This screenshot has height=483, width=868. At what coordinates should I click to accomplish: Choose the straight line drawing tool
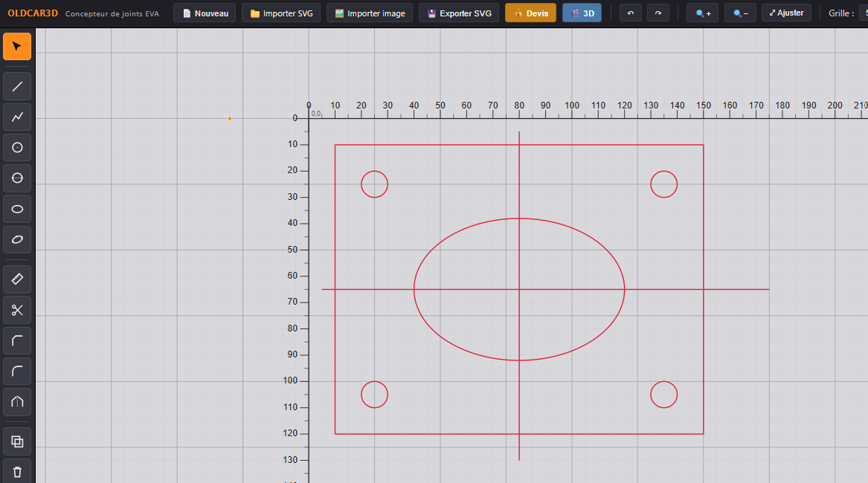pos(17,86)
